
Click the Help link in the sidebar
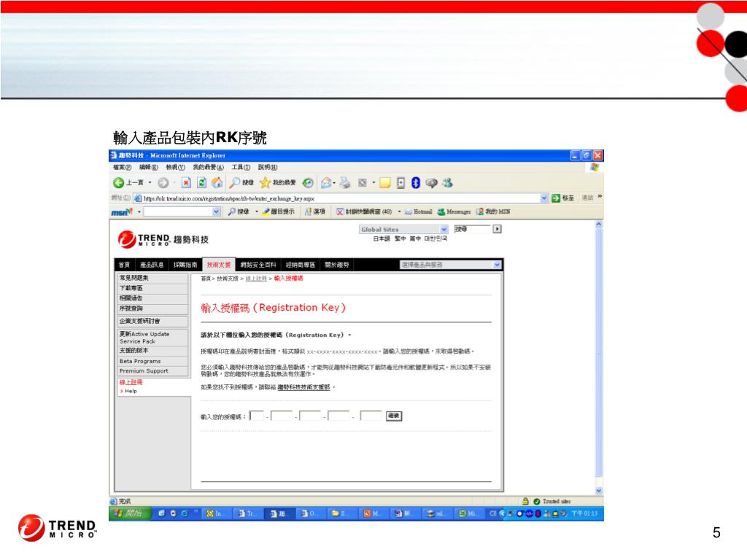pos(131,391)
